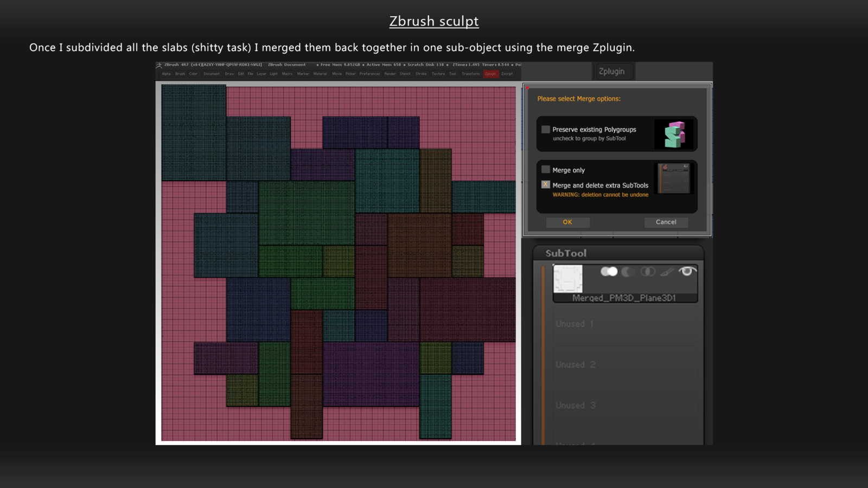Select the intersection boolean mode icon
868x488 pixels.
point(648,272)
